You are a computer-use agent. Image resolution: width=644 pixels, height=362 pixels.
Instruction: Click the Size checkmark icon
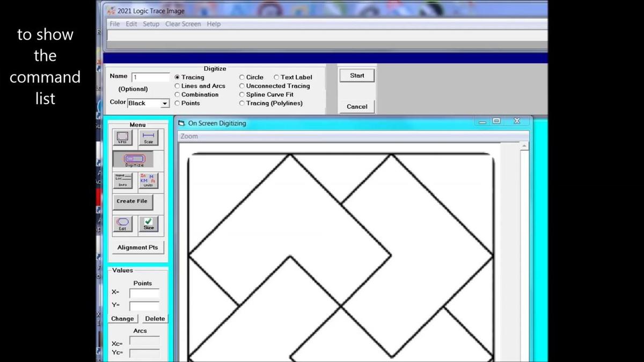click(x=149, y=223)
